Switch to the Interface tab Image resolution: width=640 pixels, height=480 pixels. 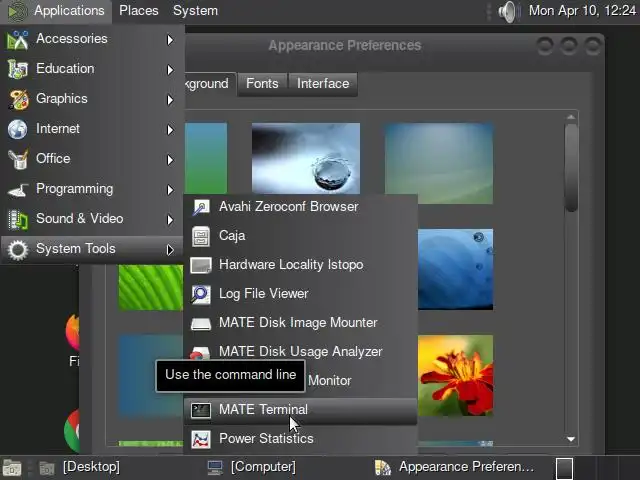(x=323, y=84)
